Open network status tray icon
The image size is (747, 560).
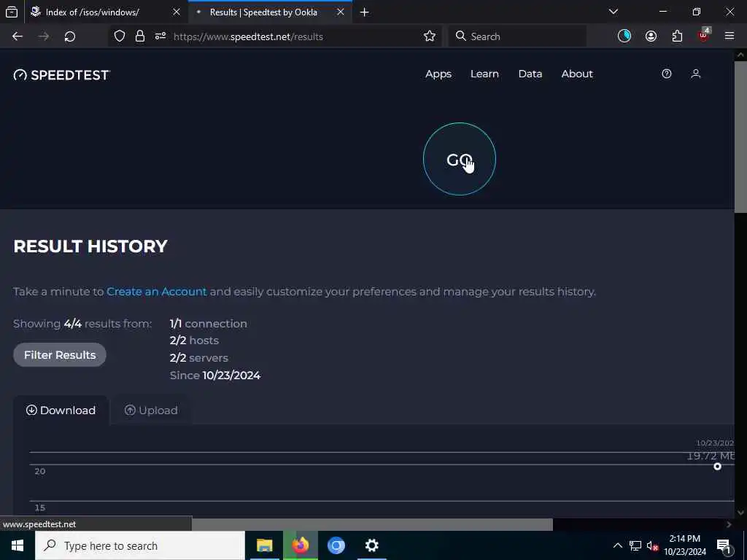635,545
